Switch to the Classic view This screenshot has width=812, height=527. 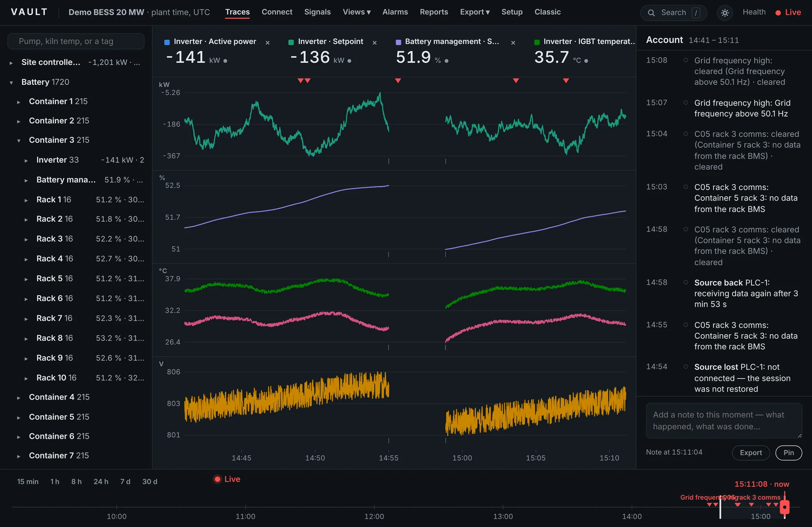(x=547, y=12)
